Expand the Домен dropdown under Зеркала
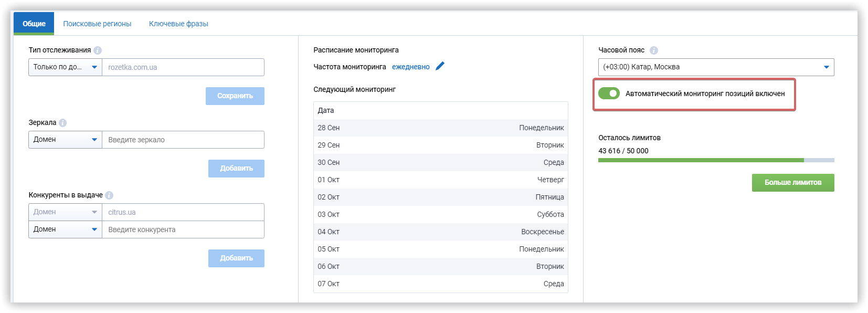Image resolution: width=868 pixels, height=313 pixels. [65, 140]
